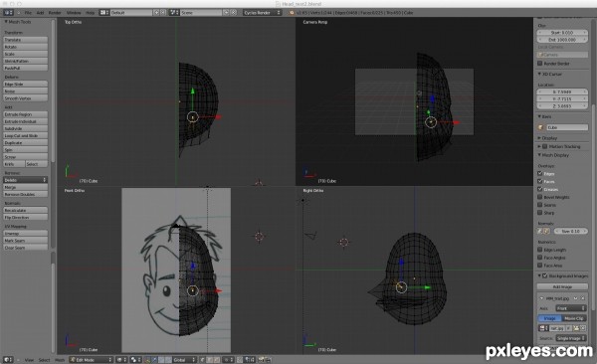
Task: Enable the Face Angles checkbox
Action: tap(540, 258)
